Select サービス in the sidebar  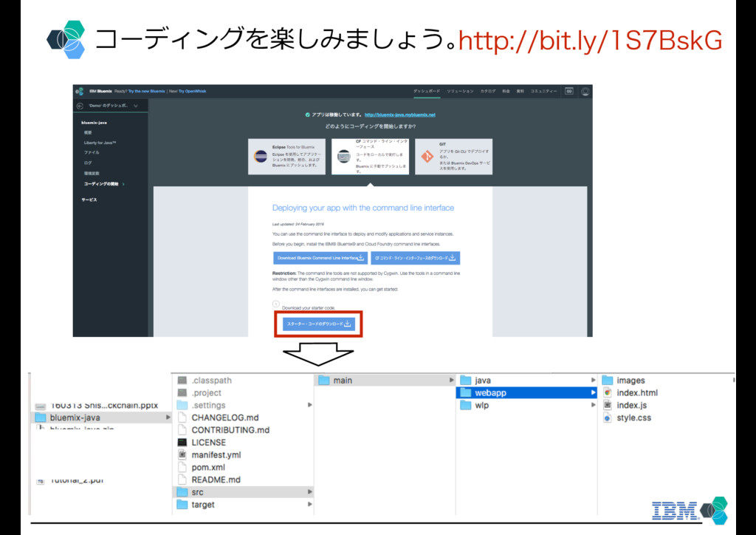(89, 200)
